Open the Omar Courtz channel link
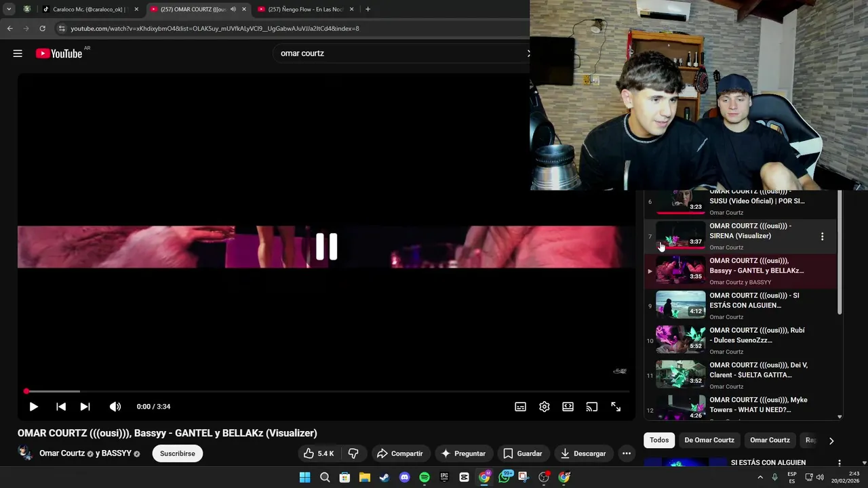 (62, 453)
